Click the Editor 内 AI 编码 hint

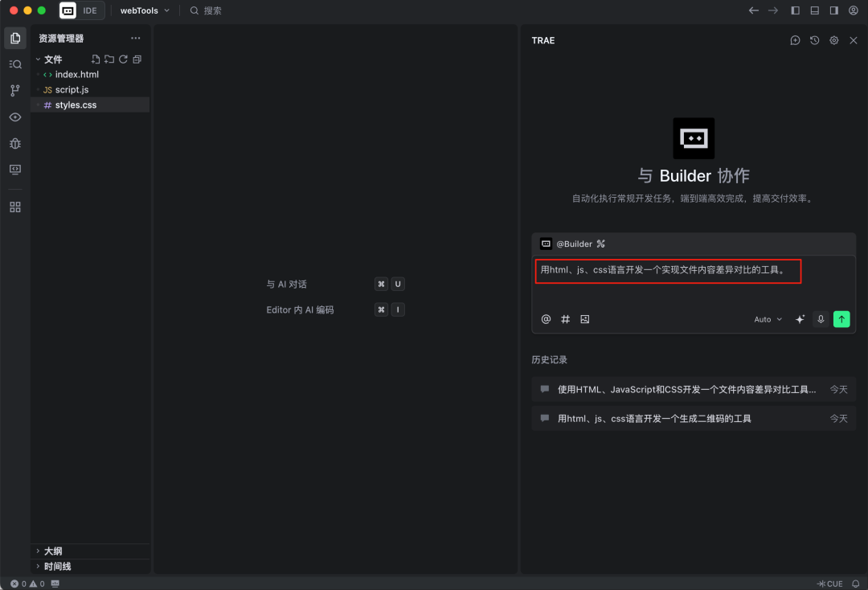click(300, 310)
